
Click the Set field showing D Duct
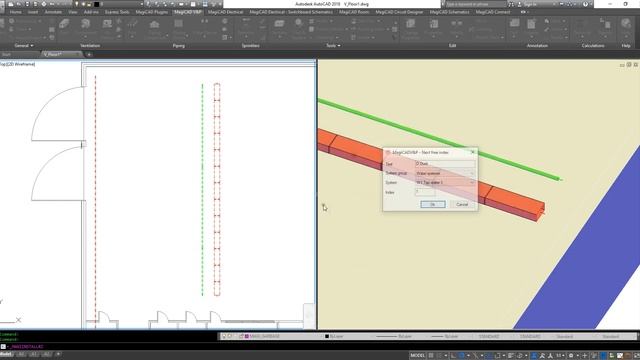pos(445,164)
